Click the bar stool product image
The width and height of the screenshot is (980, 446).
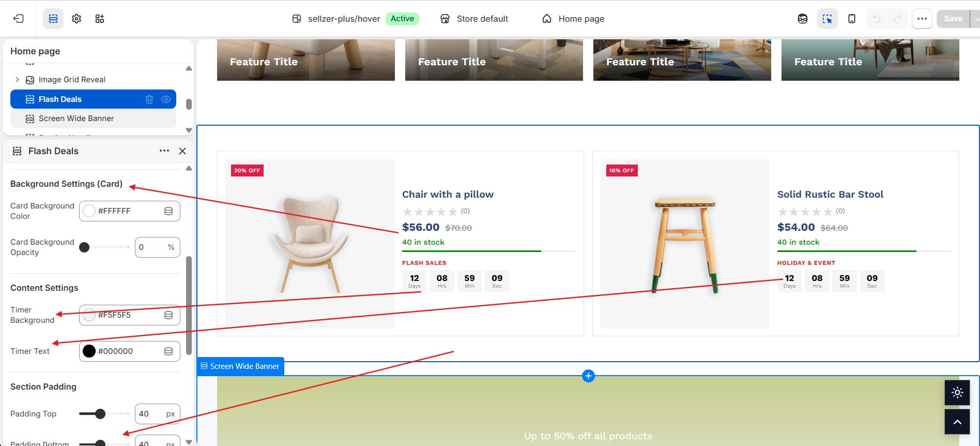tap(685, 244)
